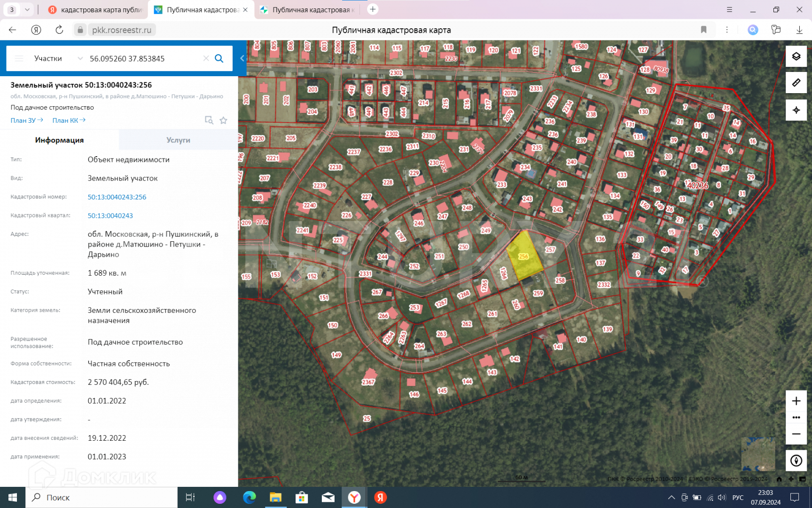Show hidden system tray icons
The image size is (812, 508).
pyautogui.click(x=671, y=498)
